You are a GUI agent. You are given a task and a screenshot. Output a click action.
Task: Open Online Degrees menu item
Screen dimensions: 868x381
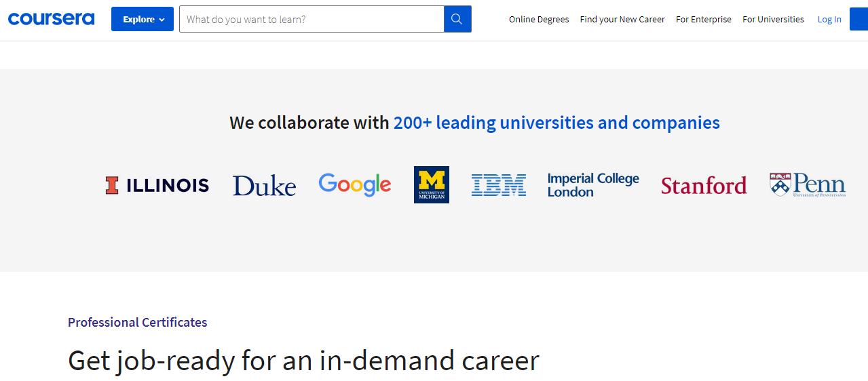[x=539, y=20]
